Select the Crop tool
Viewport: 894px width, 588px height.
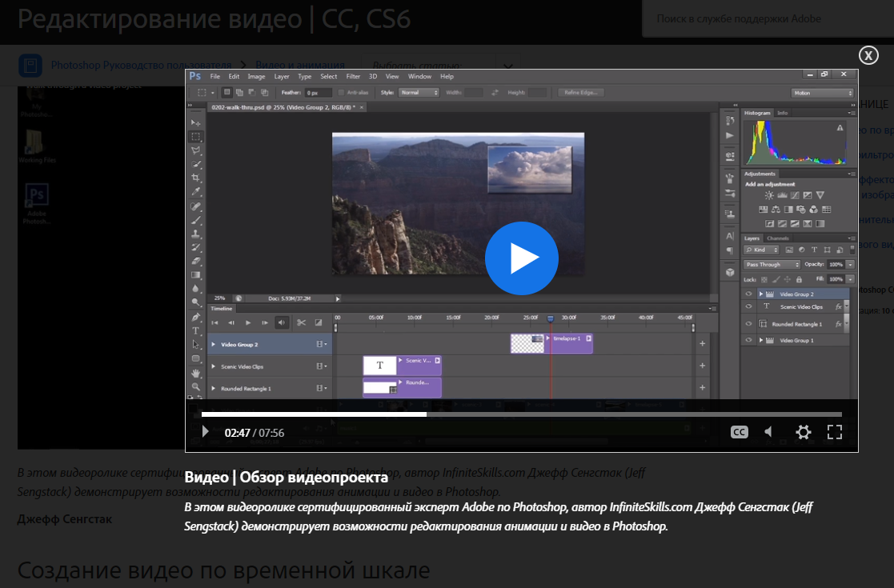[195, 178]
